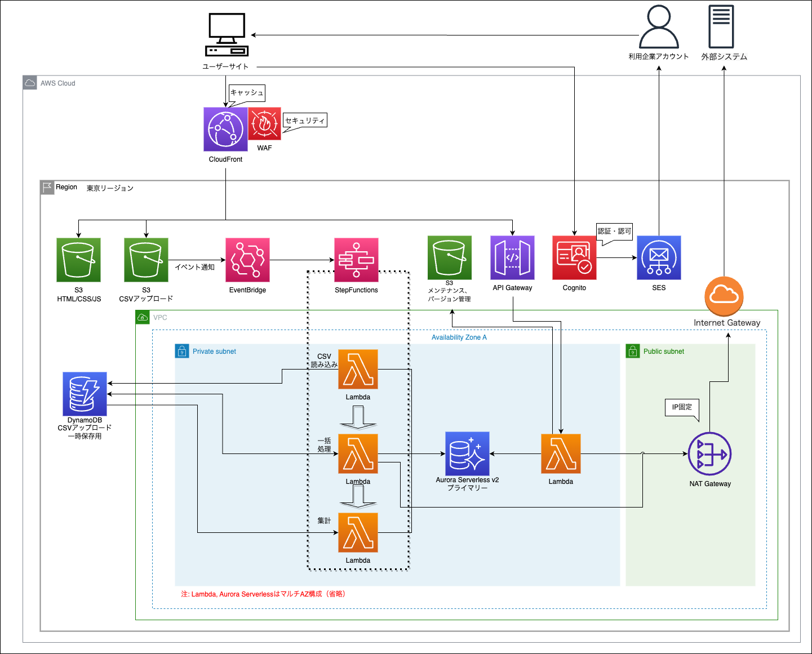
Task: Select the ユーザーサイト computer icon
Action: click(x=226, y=32)
